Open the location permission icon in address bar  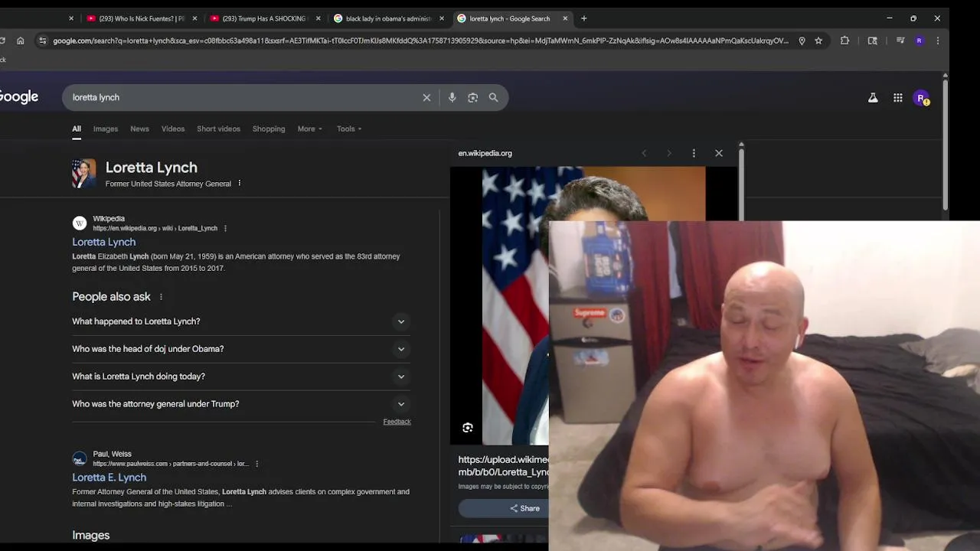(x=802, y=41)
